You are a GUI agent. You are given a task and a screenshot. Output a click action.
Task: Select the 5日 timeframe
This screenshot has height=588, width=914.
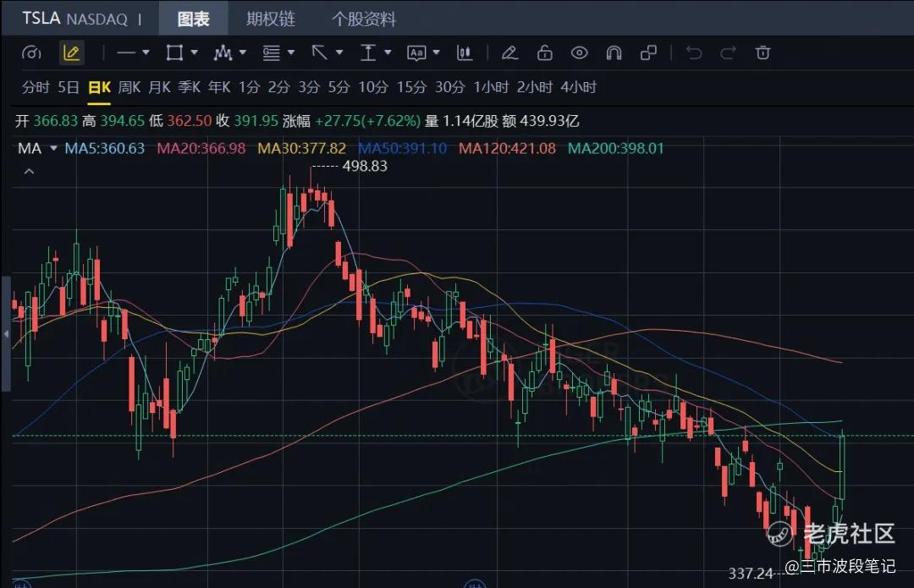pyautogui.click(x=69, y=87)
